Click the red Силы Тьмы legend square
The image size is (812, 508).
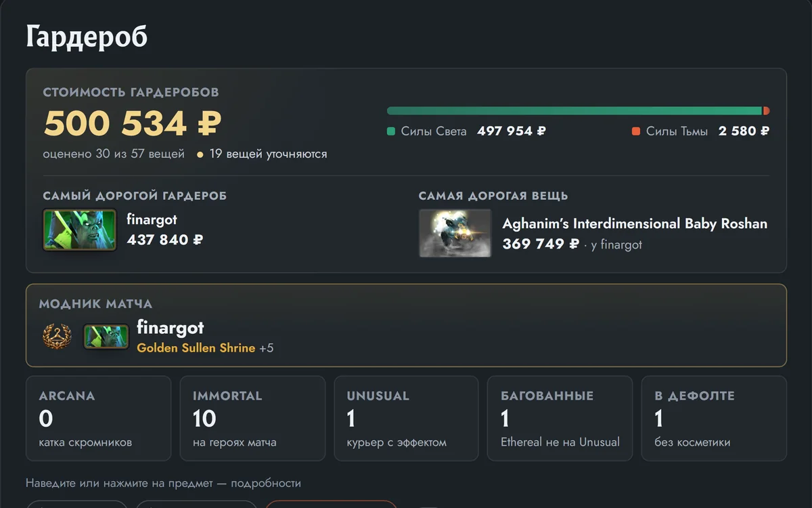(636, 131)
